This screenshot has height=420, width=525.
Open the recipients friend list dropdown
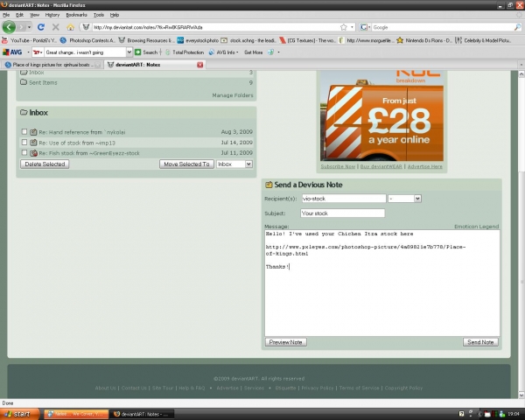point(405,199)
